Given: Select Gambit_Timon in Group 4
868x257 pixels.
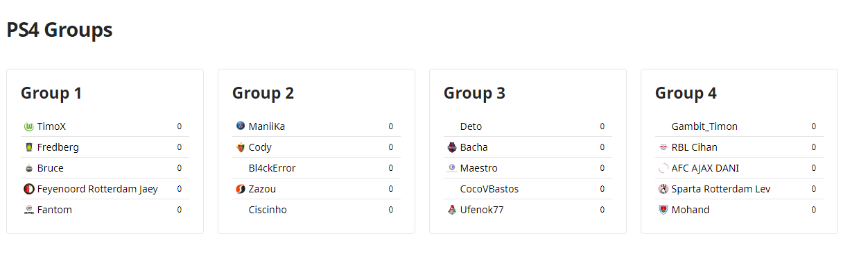Looking at the screenshot, I should pos(705,126).
